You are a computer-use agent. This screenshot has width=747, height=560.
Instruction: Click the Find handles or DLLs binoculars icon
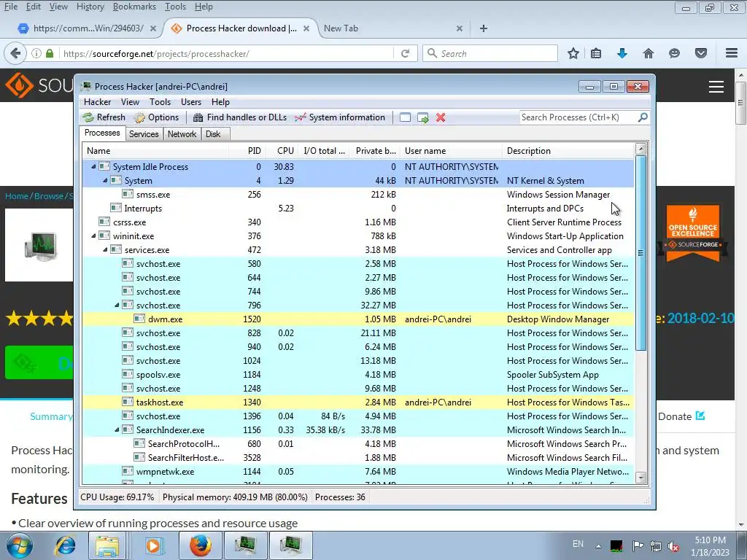tap(198, 117)
